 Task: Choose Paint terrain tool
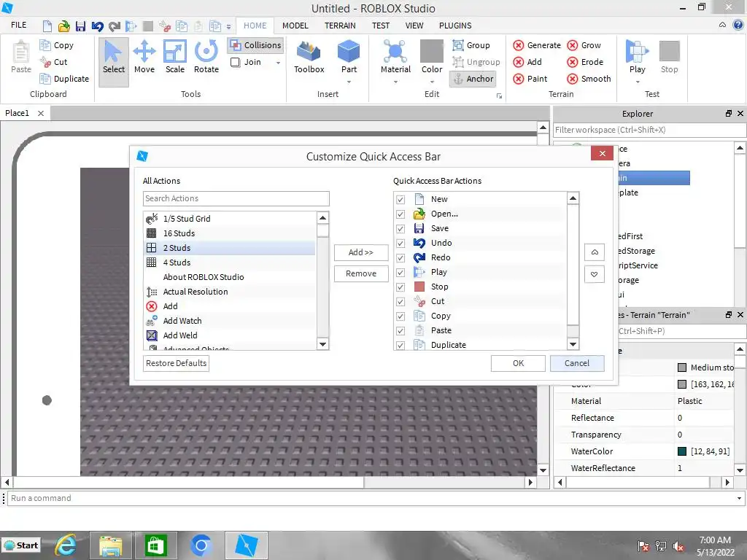[530, 79]
